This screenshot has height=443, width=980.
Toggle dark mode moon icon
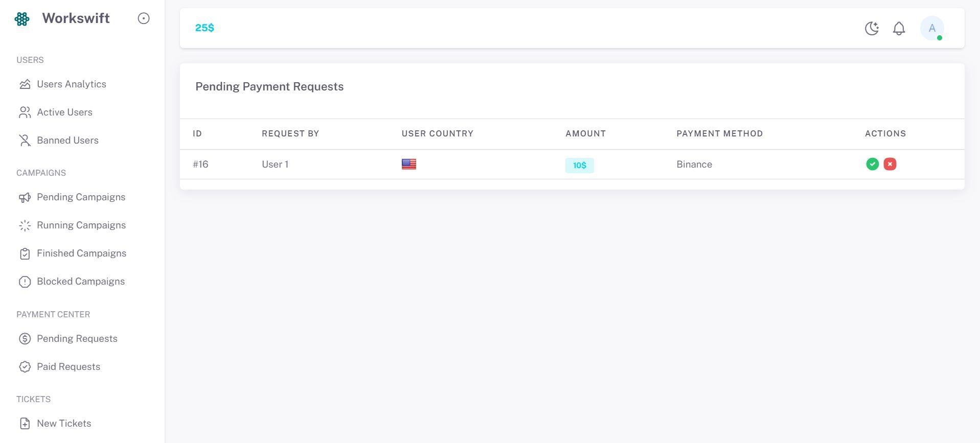[872, 29]
